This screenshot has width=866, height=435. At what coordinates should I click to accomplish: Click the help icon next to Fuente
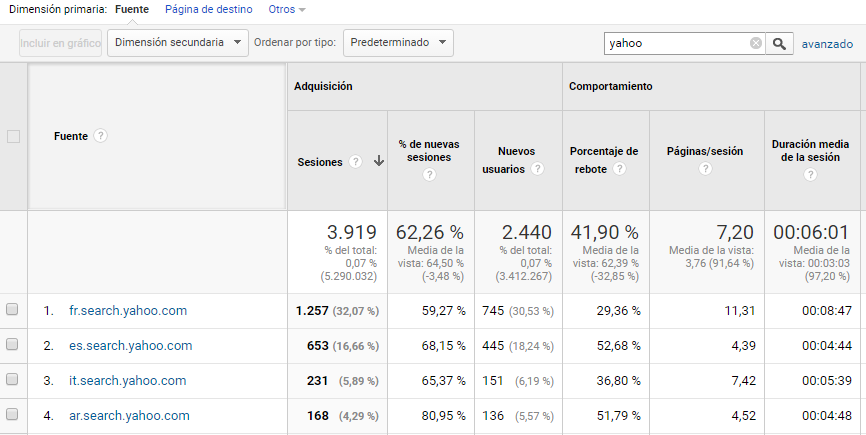pos(101,136)
